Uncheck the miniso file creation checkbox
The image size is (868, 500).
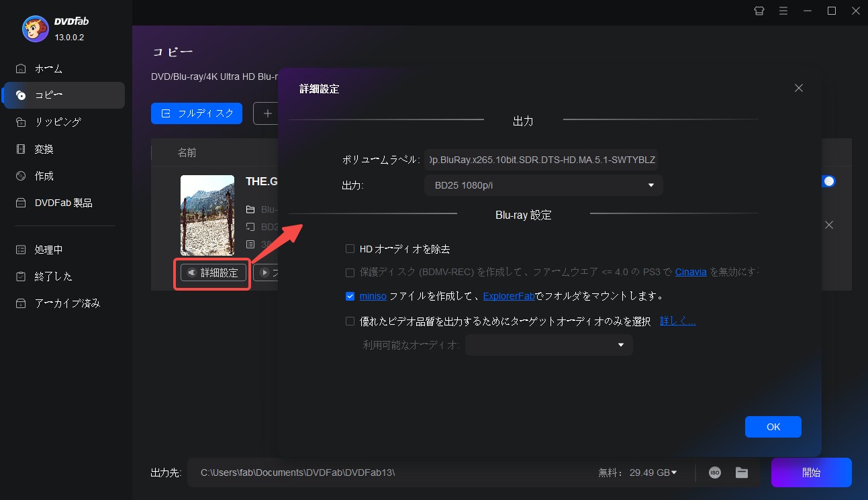pos(350,296)
